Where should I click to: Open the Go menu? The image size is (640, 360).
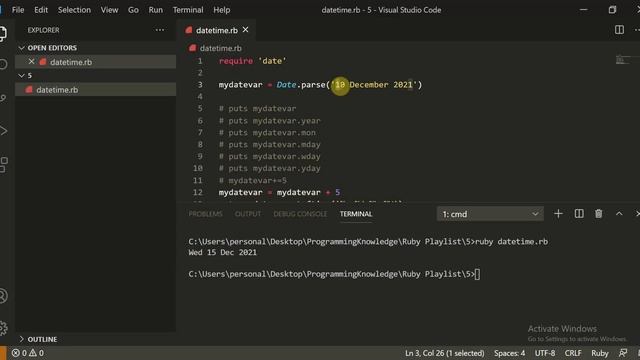click(x=133, y=10)
